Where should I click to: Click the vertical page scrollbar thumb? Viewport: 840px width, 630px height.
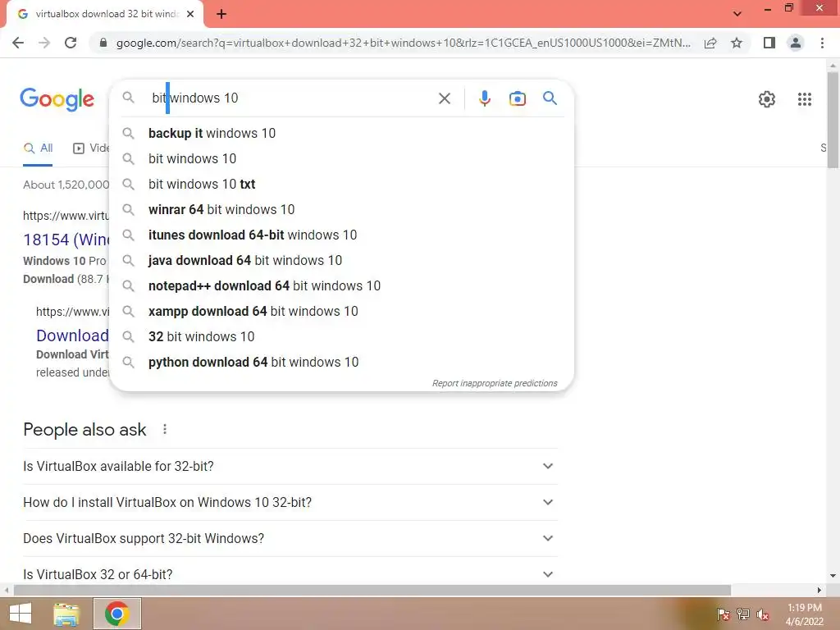click(833, 121)
